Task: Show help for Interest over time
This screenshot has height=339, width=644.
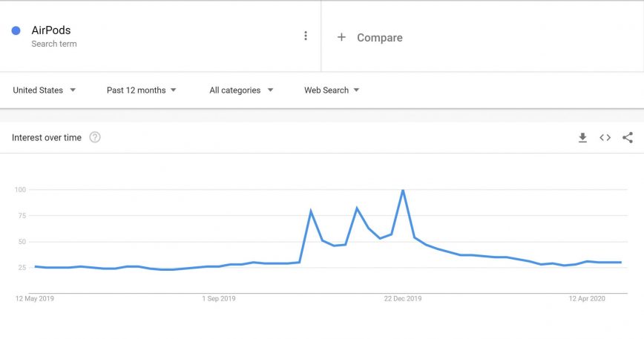Action: [x=95, y=137]
